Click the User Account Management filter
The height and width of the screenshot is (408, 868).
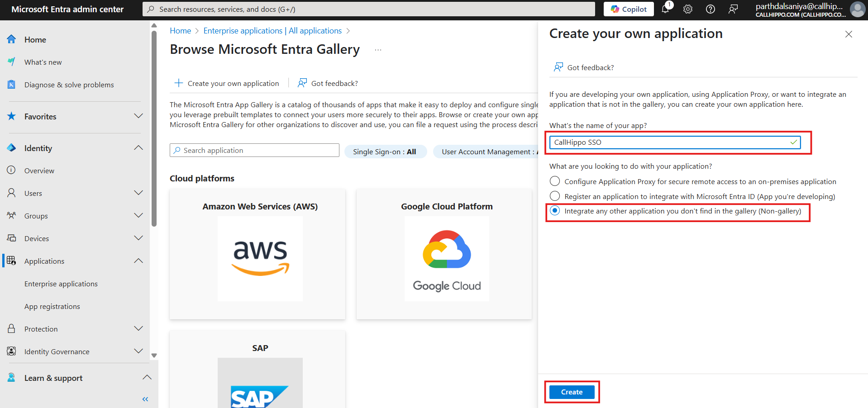pyautogui.click(x=486, y=152)
